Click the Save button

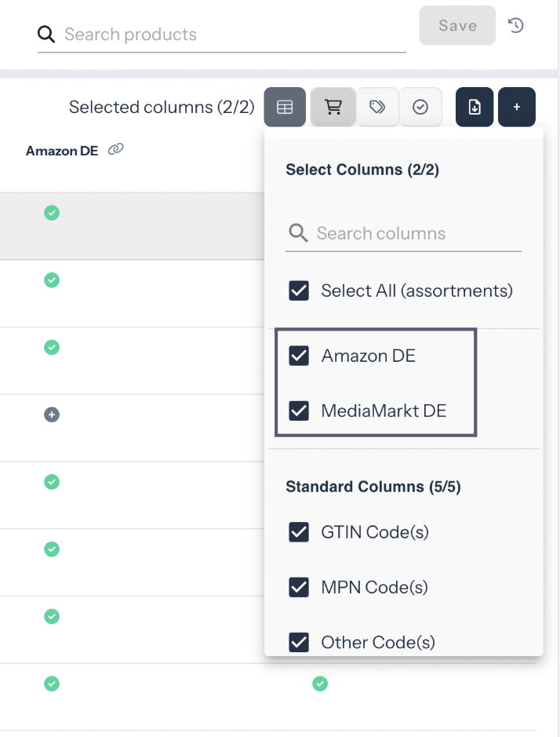click(x=457, y=26)
